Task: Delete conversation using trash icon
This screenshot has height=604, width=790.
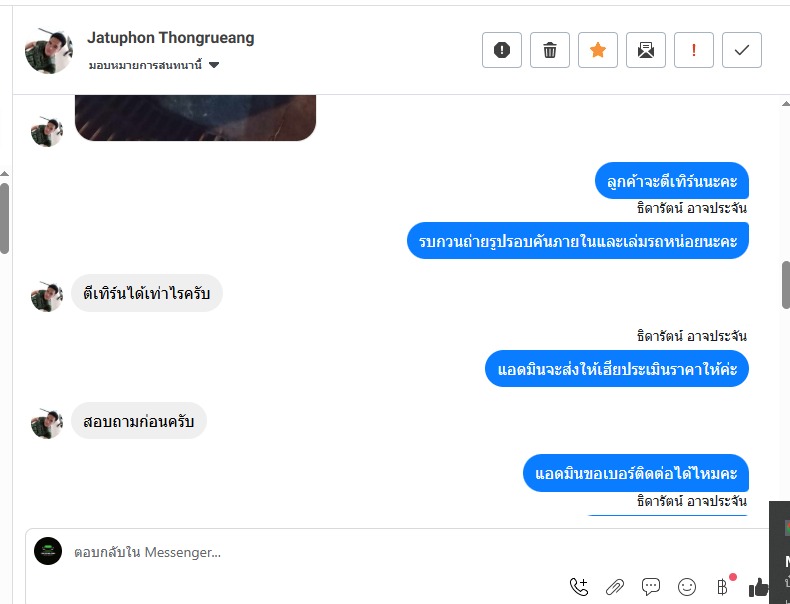Action: (550, 50)
